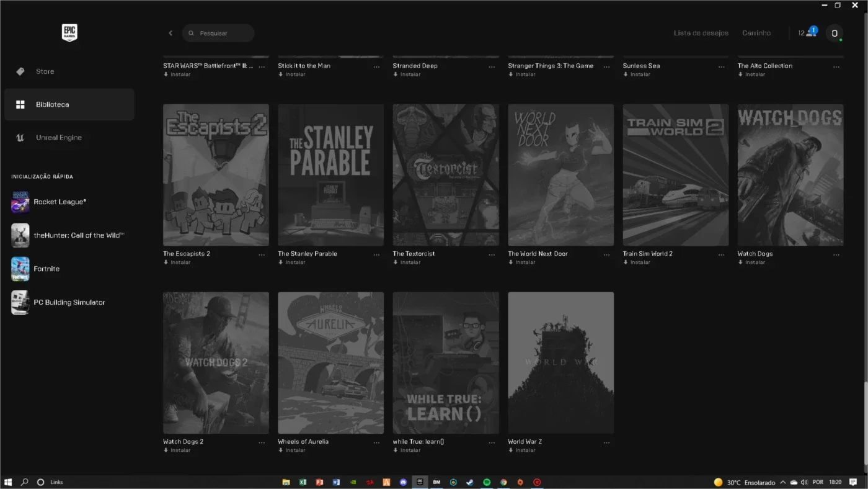The height and width of the screenshot is (489, 868).
Task: Click the Pesquisar search field
Action: tap(218, 33)
